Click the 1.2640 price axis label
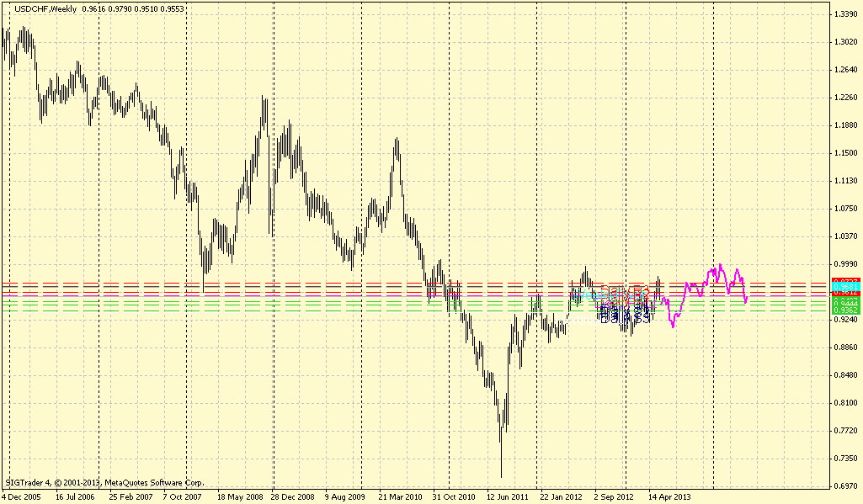This screenshot has height=504, width=863. (846, 69)
